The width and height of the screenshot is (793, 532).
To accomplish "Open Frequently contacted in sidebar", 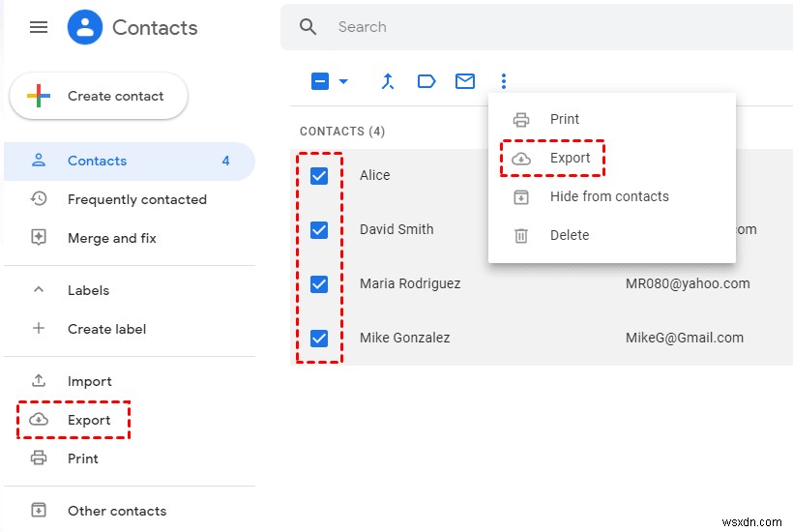I will (x=136, y=199).
